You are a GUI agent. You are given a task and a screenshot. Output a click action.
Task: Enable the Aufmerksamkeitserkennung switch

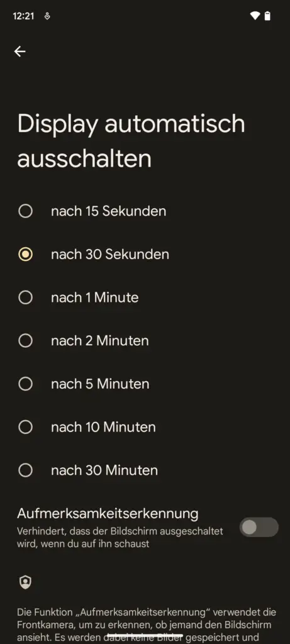coord(259,527)
